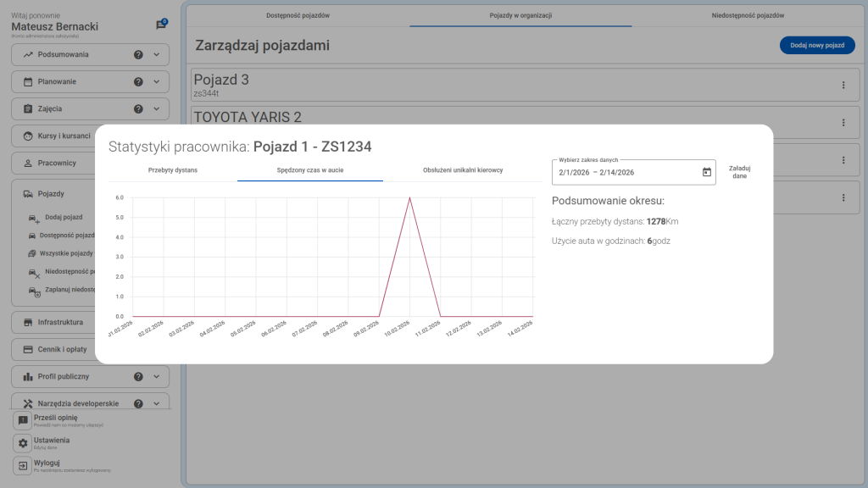Viewport: 868px width, 488px height.
Task: Click the Ustawienia gear icon
Action: click(x=24, y=443)
